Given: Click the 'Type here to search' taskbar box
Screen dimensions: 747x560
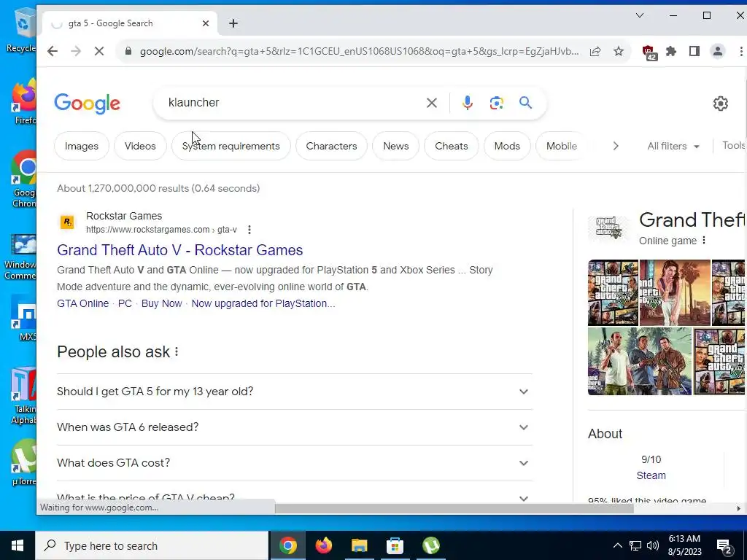Looking at the screenshot, I should [152, 545].
